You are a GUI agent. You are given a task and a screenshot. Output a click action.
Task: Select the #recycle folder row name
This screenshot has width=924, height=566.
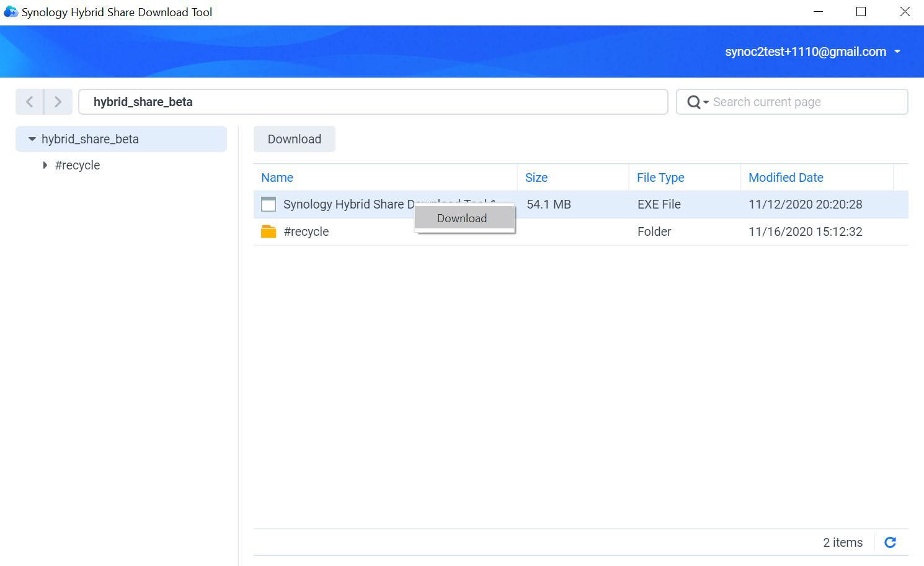coord(306,231)
